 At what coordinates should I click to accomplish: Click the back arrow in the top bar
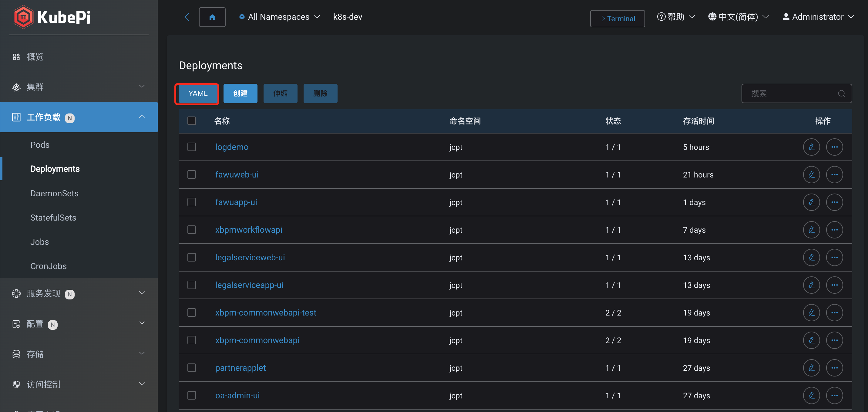(x=187, y=17)
